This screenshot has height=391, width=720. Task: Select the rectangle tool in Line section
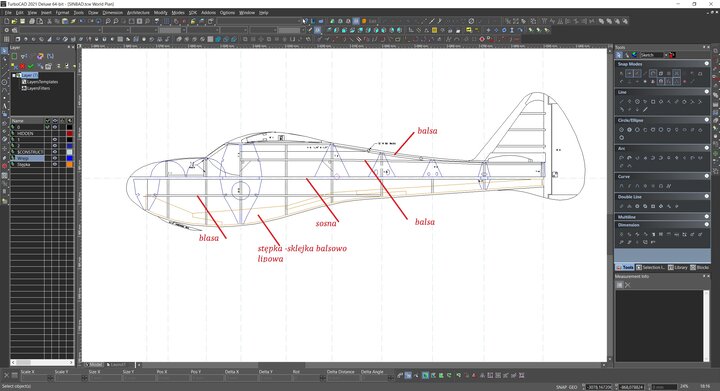[653, 102]
